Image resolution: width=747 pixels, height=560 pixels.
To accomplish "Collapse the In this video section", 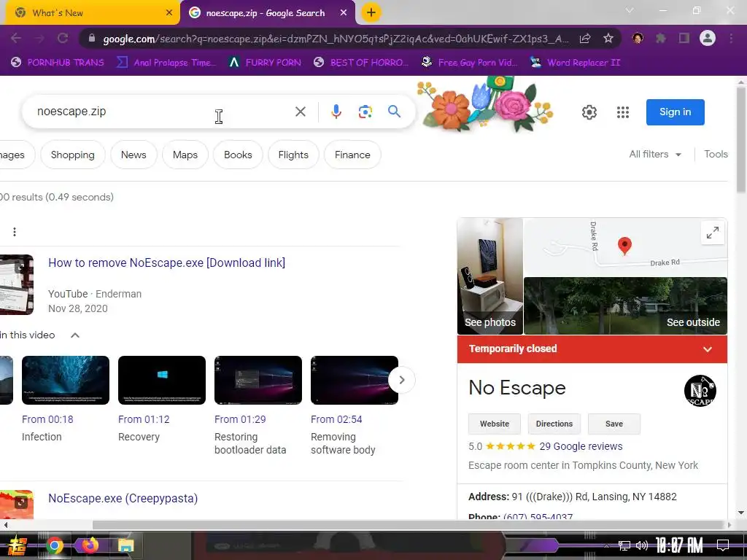I will (75, 335).
